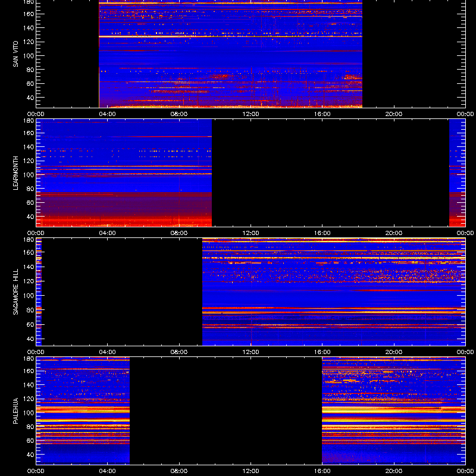
Task: Select the 80 frequency label on Palehua axis
Action: coord(31,427)
